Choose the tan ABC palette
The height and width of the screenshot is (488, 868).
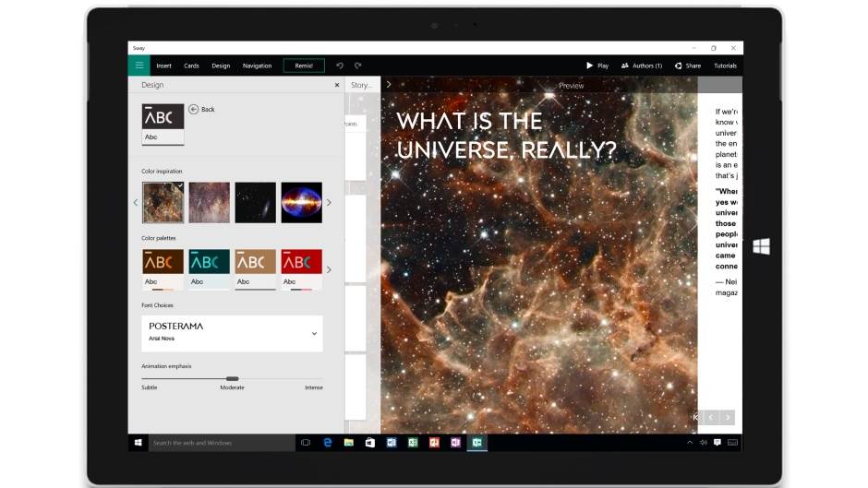pyautogui.click(x=255, y=269)
